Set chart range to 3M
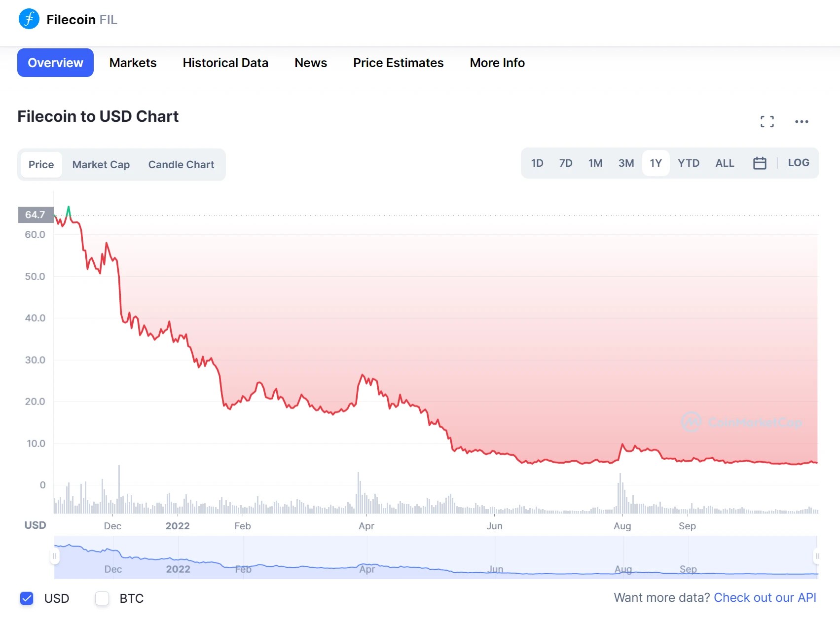 tap(626, 163)
